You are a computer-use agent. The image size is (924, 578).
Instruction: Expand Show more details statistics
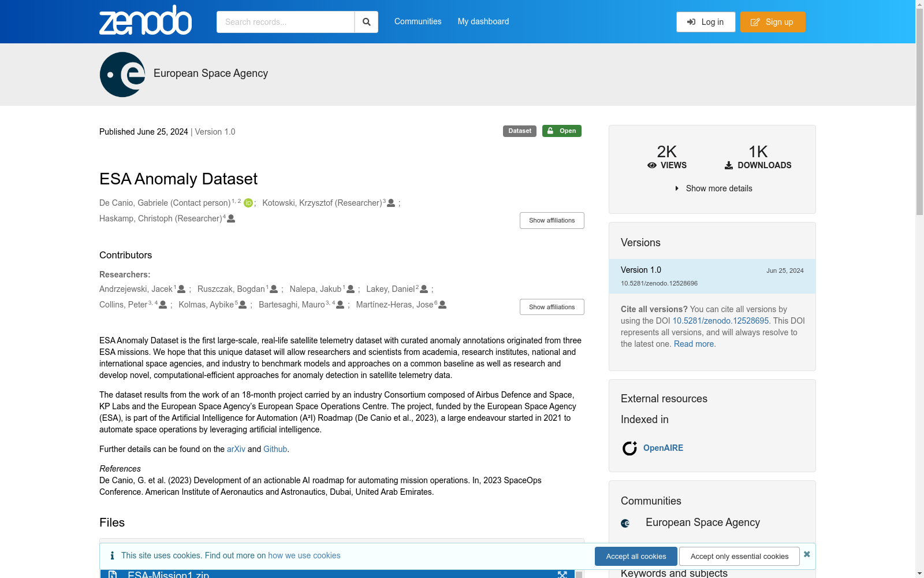[x=713, y=188]
